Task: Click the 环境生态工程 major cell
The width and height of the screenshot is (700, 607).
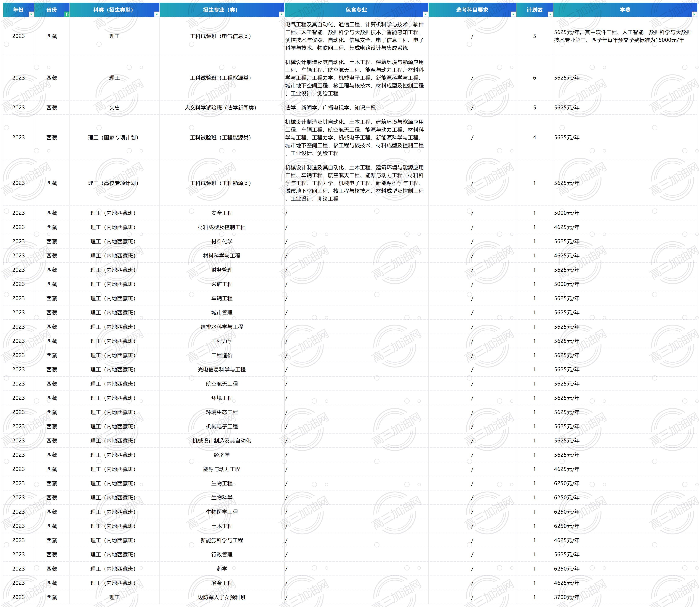Action: 222,412
